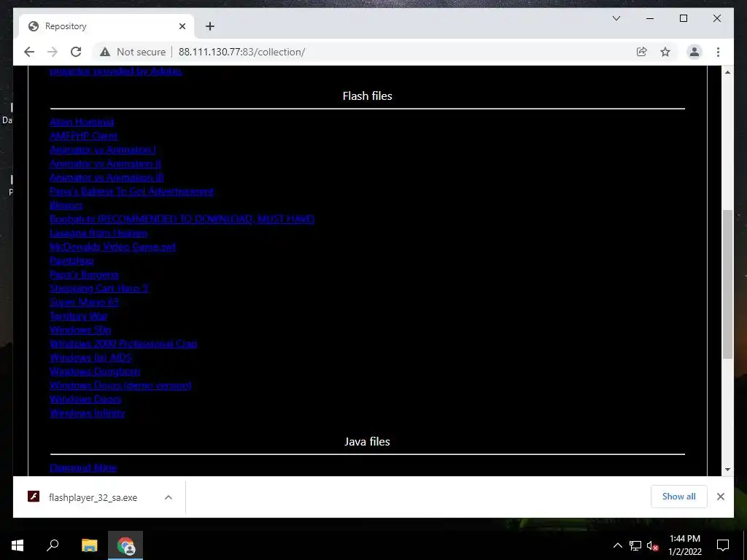Open the taskbar clock and date
Screen dimensions: 747x560
click(x=684, y=545)
